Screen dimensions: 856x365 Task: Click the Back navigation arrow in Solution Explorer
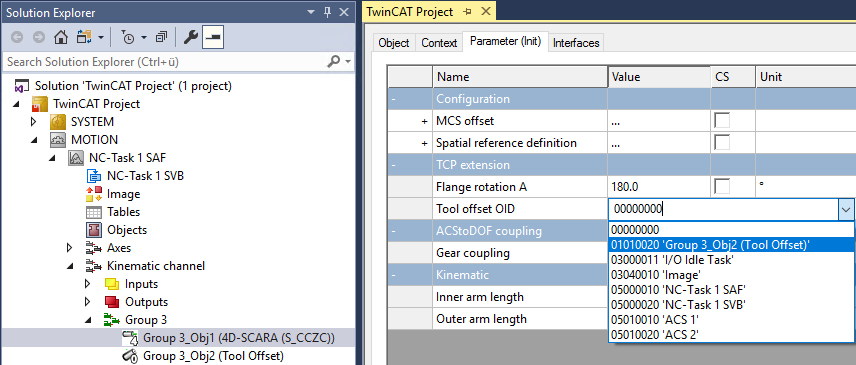pos(17,37)
